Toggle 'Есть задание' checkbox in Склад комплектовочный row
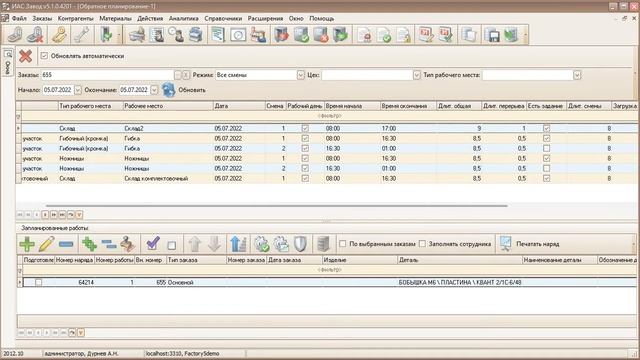The image size is (640, 360). click(547, 178)
